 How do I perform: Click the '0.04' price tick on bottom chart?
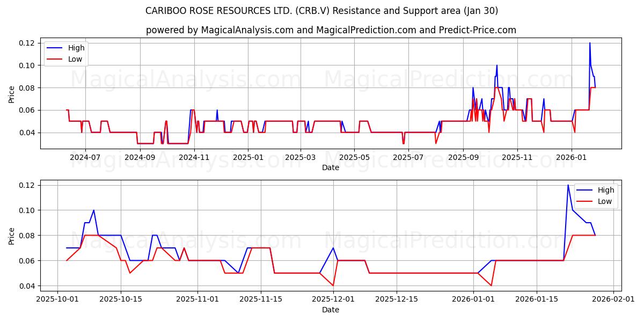(x=27, y=286)
